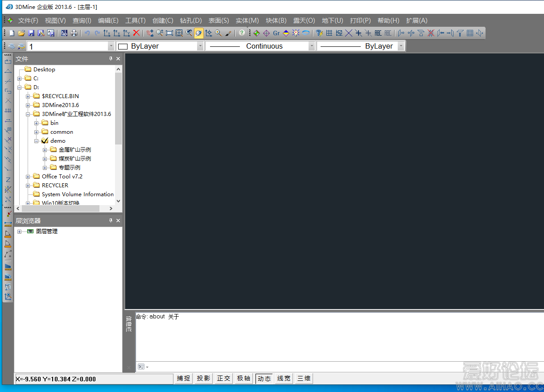This screenshot has height=392, width=544.
Task: Click the file tree horizontal scrollbar
Action: point(60,208)
